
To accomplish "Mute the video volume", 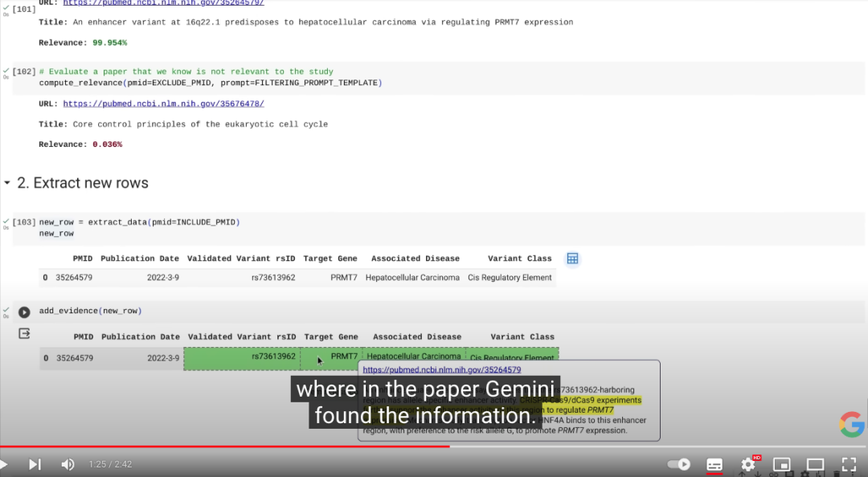I will [x=68, y=464].
